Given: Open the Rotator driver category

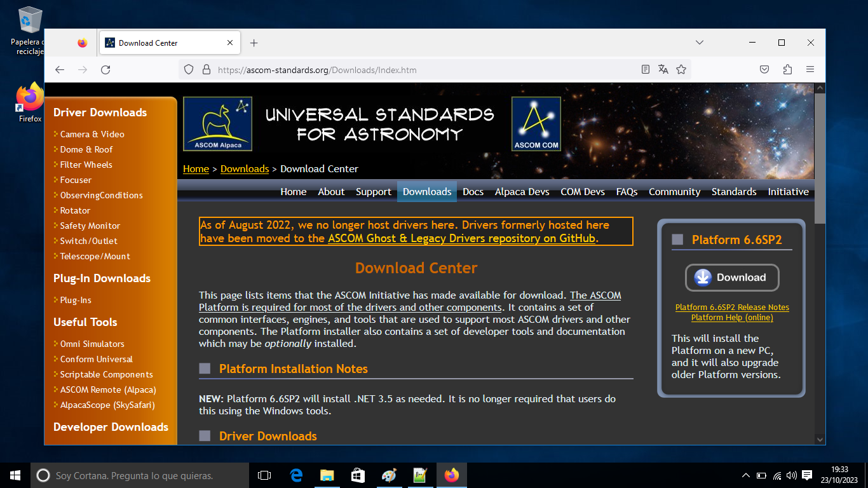Looking at the screenshot, I should pos(75,210).
